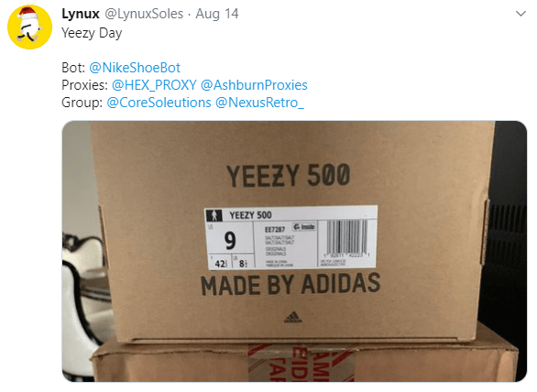The width and height of the screenshot is (537, 392).
Task: Open the @NexusRetro_ mention link
Action: [259, 103]
